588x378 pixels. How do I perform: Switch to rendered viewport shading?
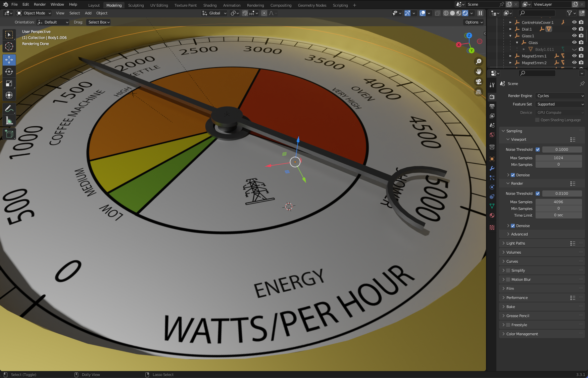465,13
